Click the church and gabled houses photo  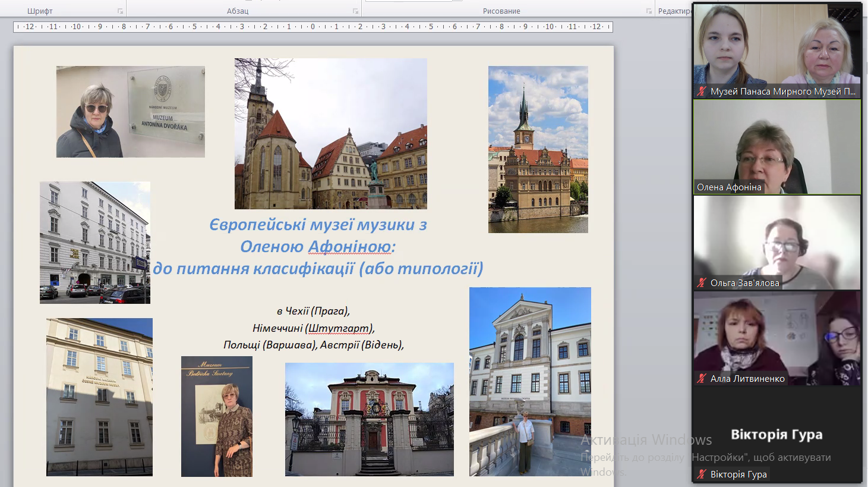330,133
